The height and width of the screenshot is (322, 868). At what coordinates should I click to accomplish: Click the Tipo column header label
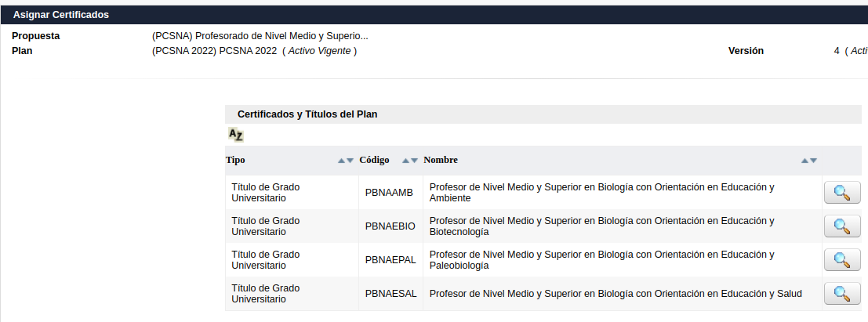click(x=235, y=160)
